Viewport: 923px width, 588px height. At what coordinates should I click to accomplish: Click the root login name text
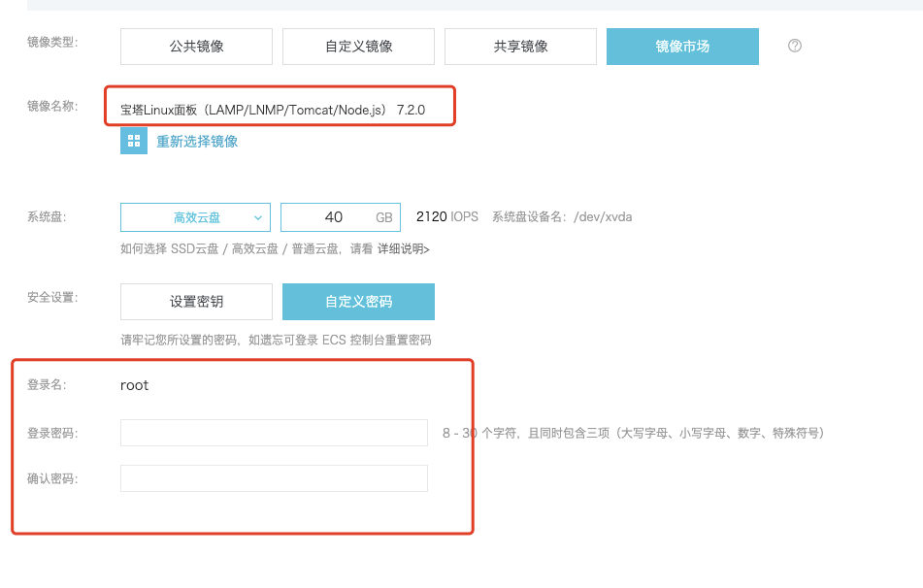[x=134, y=385]
